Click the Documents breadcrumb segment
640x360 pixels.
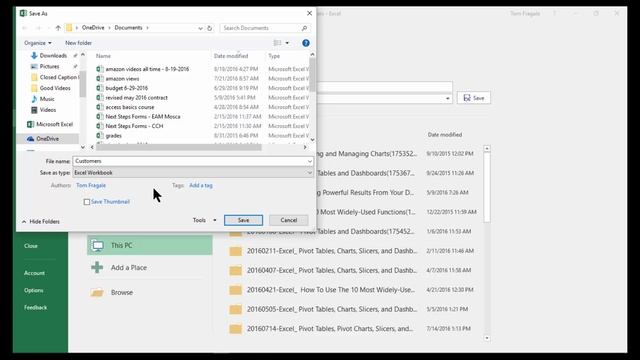tap(128, 28)
